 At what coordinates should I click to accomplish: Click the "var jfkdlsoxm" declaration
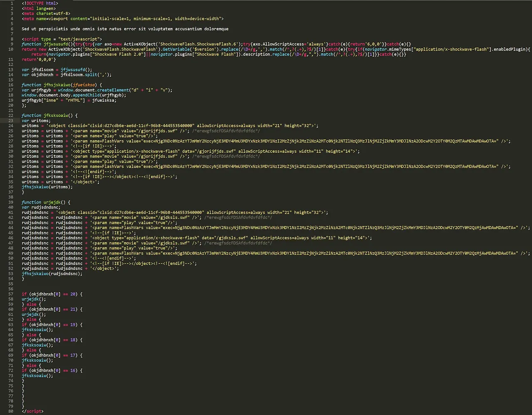point(57,69)
